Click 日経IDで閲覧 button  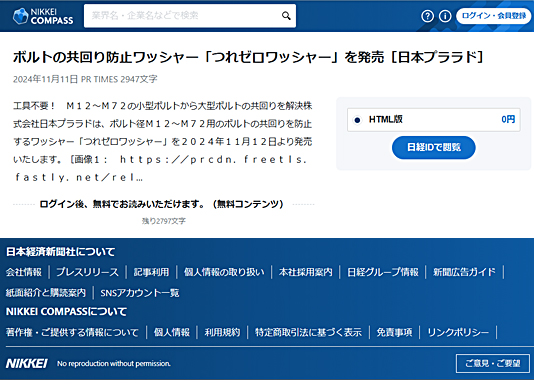point(434,147)
